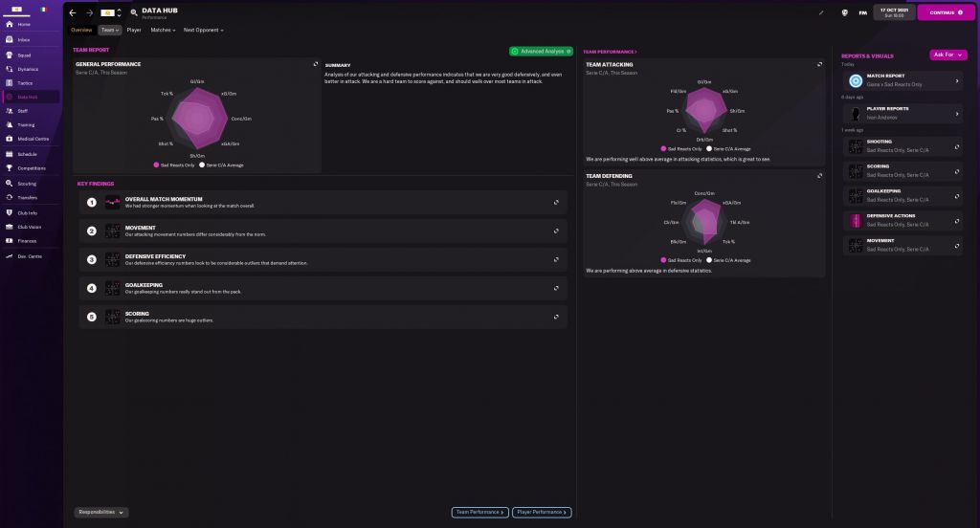Toggle the Advanced Analysis switch
980x528 pixels.
click(x=541, y=51)
